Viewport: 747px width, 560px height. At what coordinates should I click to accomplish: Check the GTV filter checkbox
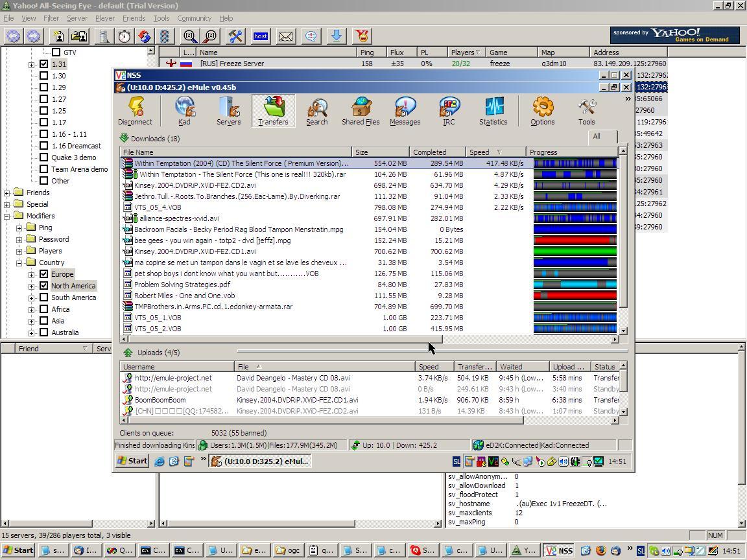tap(56, 52)
